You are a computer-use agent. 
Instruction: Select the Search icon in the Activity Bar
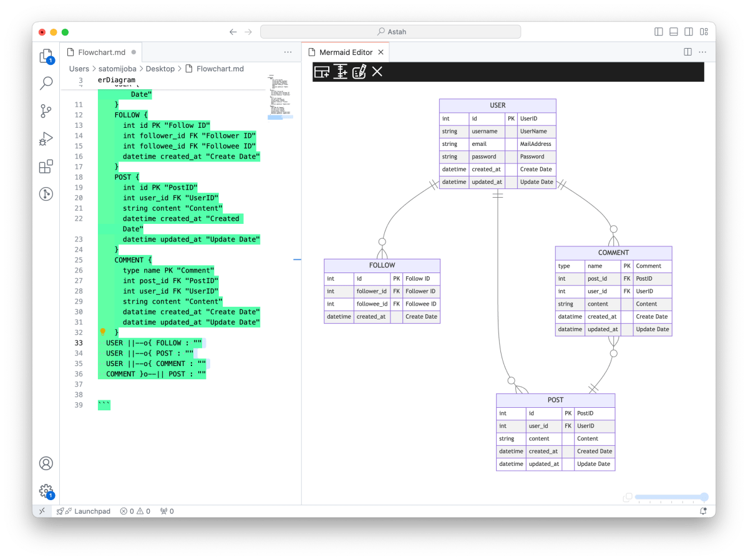[46, 83]
